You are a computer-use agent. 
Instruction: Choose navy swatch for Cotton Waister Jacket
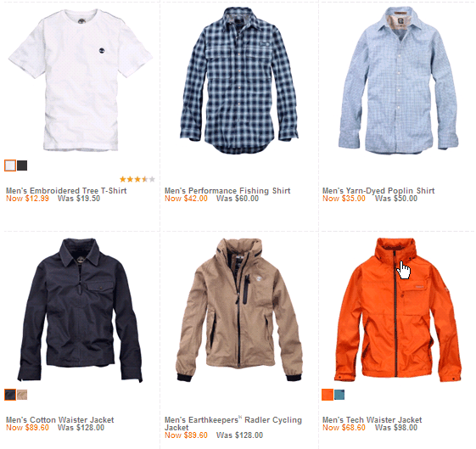pos(10,395)
